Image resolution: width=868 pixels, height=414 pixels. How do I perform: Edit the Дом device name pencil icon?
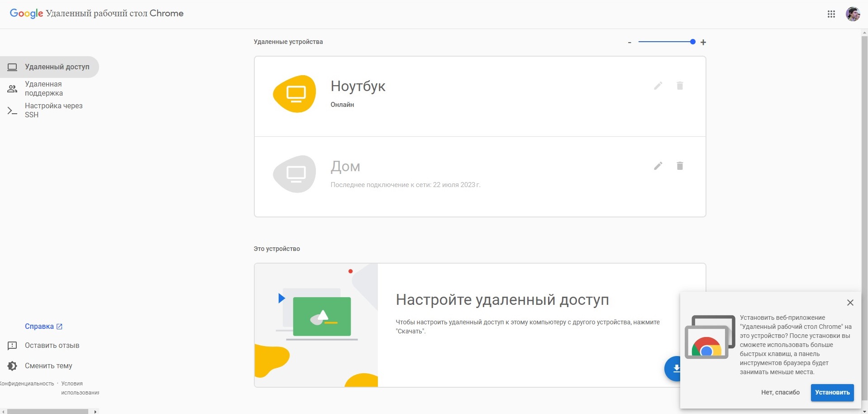[658, 166]
